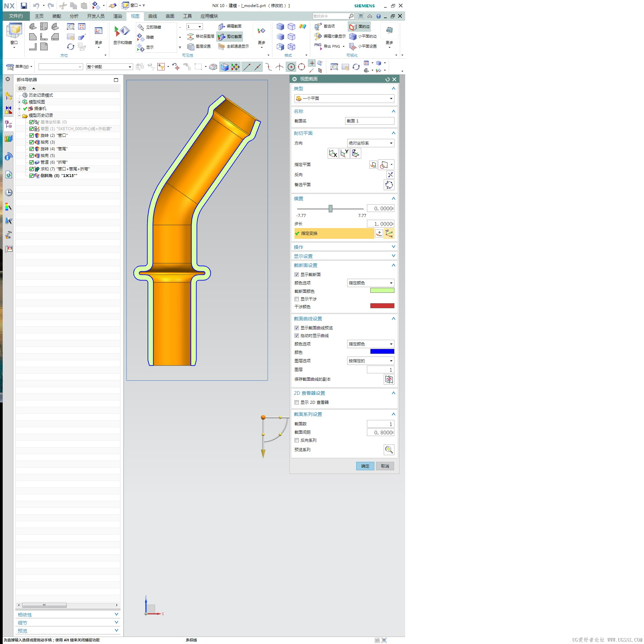Enable the Show Interference (显示干涉) checkbox
The image size is (644, 644).
pos(297,299)
